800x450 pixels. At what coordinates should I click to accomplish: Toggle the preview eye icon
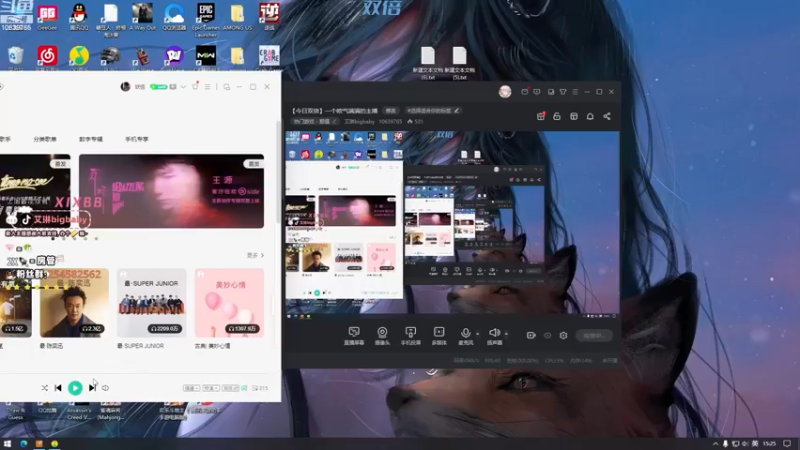(547, 335)
